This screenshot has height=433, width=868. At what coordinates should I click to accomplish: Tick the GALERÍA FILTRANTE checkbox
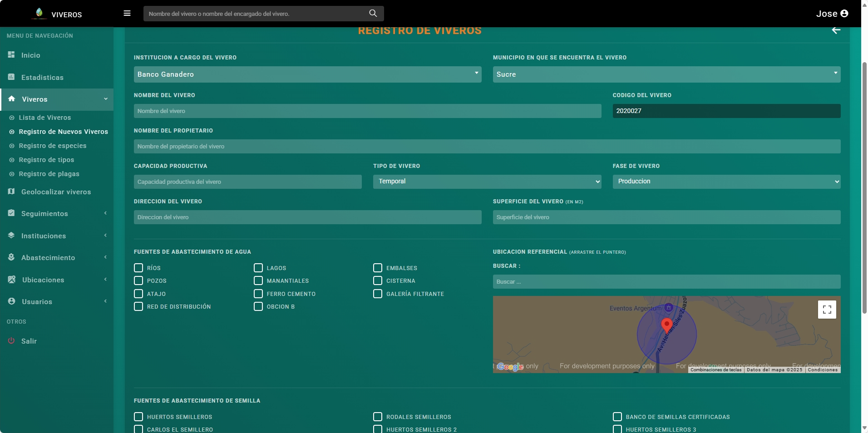tap(378, 294)
